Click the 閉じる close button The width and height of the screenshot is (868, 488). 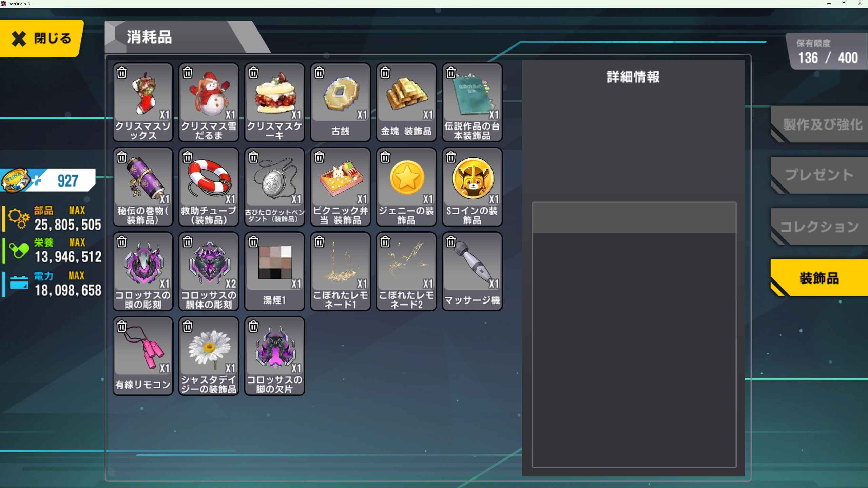41,38
